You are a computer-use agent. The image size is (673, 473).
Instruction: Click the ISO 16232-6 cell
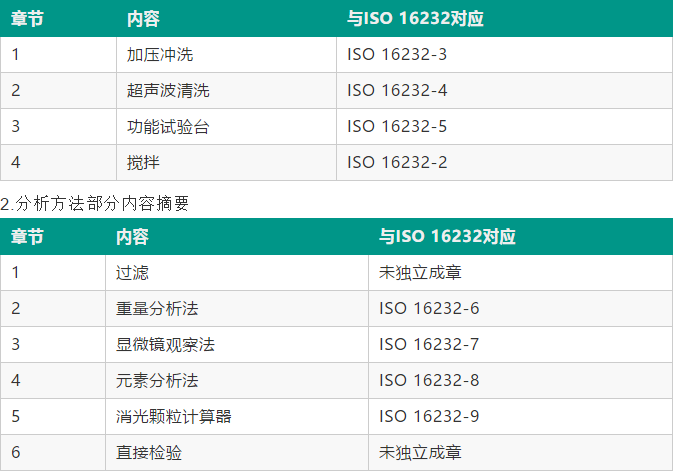click(x=520, y=309)
